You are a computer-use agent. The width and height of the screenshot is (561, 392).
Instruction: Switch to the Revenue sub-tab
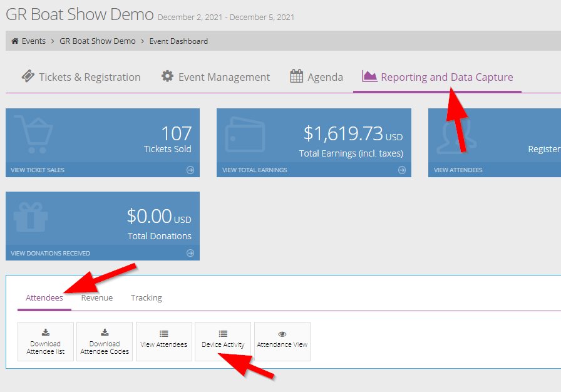click(97, 297)
